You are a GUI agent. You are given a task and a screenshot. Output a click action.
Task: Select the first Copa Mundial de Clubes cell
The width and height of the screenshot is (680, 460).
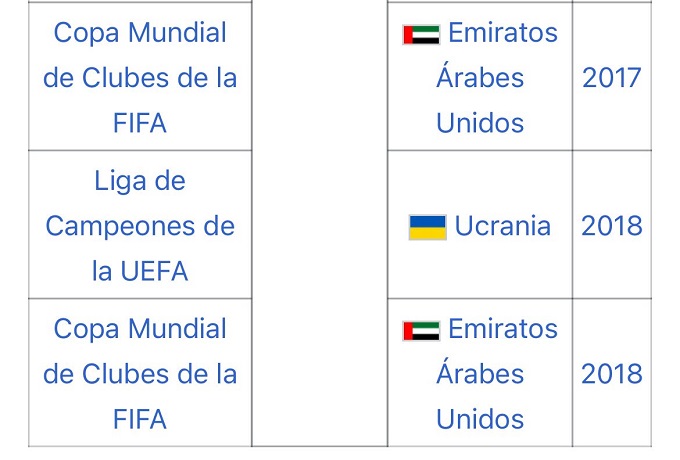pos(140,140)
